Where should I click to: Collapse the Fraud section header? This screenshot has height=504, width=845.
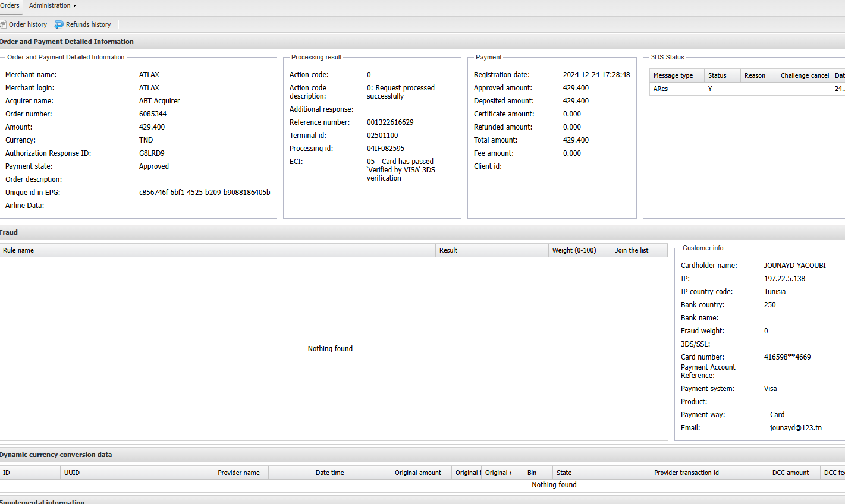pyautogui.click(x=9, y=232)
